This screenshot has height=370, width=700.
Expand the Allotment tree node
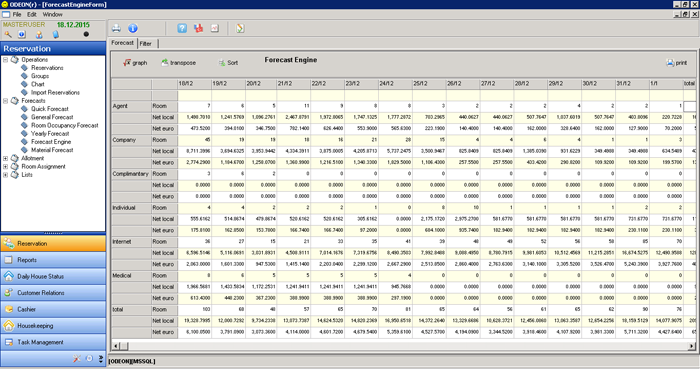(5, 158)
